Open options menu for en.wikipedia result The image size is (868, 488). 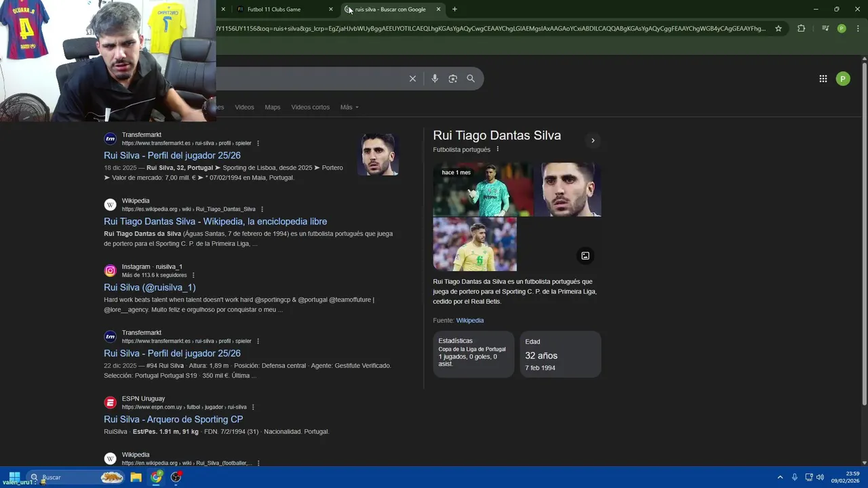[258, 463]
